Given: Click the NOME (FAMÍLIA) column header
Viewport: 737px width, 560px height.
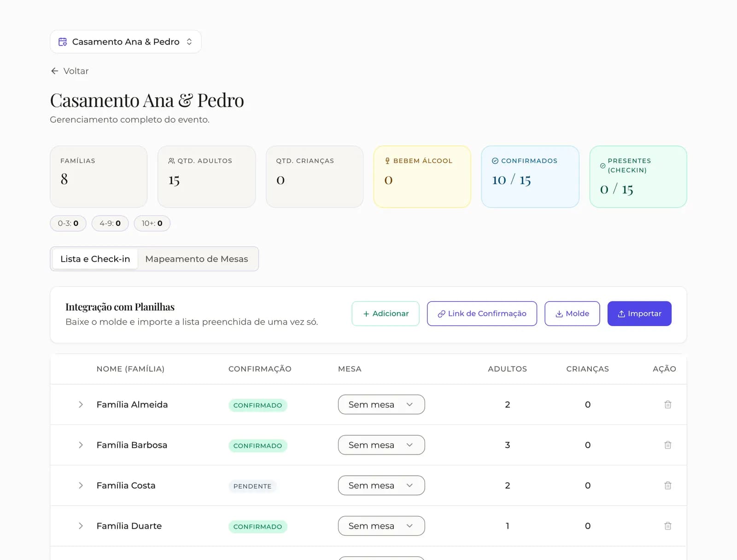Looking at the screenshot, I should click(130, 369).
